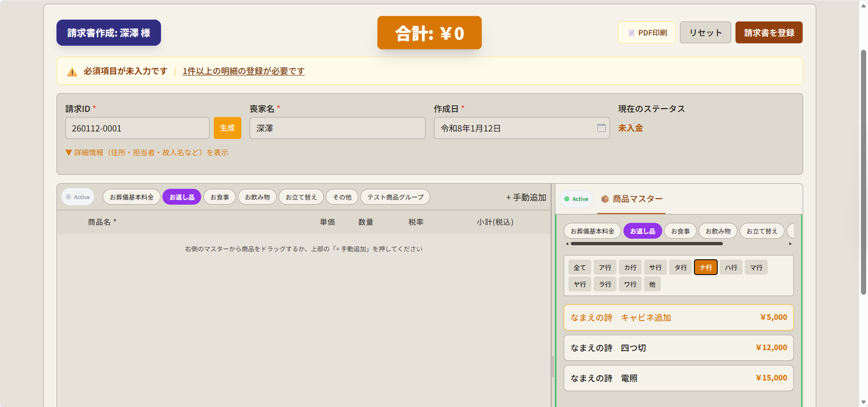The image size is (868, 407).
Task: Open the calendar picker in 作成日 field
Action: click(x=601, y=128)
